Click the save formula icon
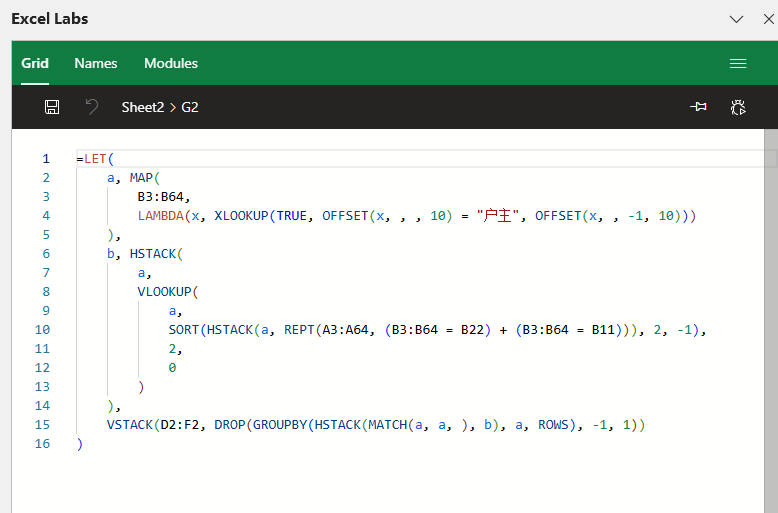Viewport: 778px width, 513px height. point(52,107)
